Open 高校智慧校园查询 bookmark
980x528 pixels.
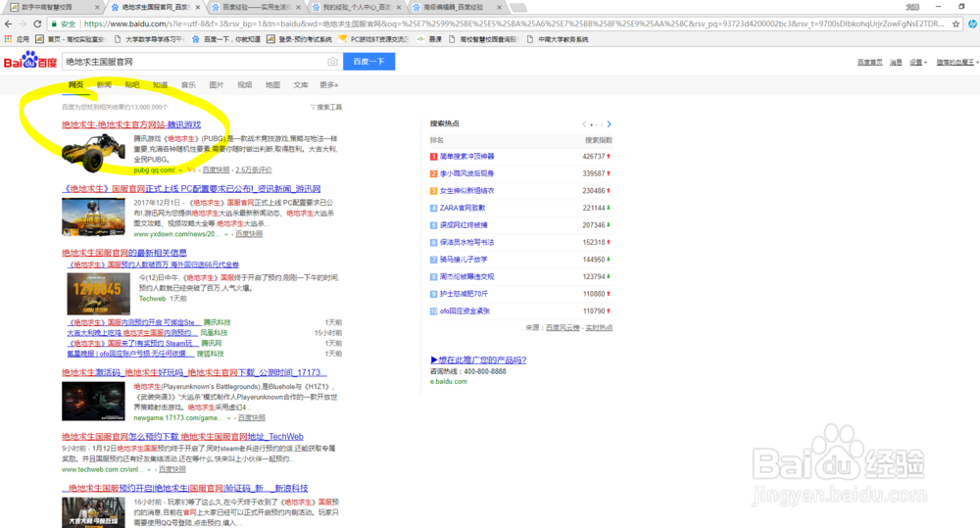(484, 39)
